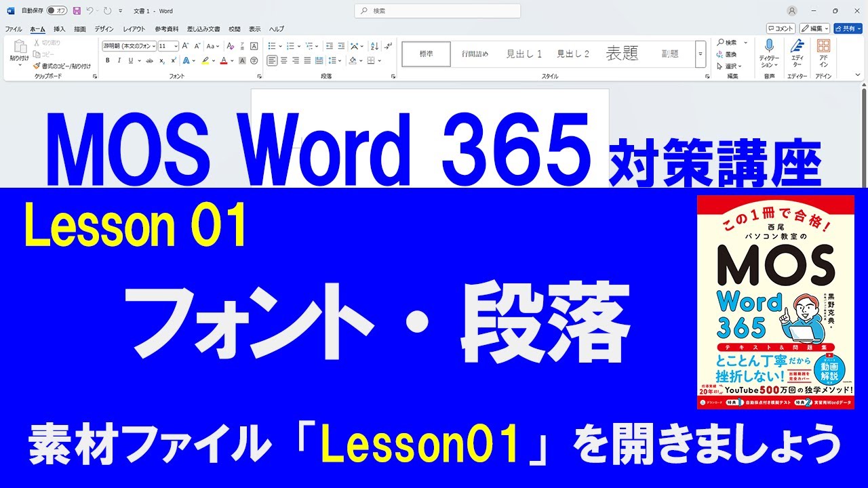This screenshot has width=868, height=488.
Task: Click the enclosed characters icon
Action: click(254, 60)
